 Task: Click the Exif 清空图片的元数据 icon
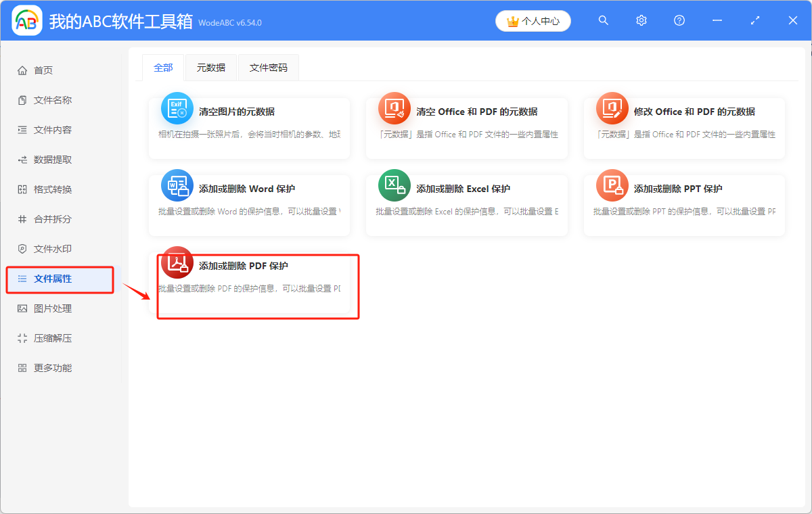tap(177, 108)
